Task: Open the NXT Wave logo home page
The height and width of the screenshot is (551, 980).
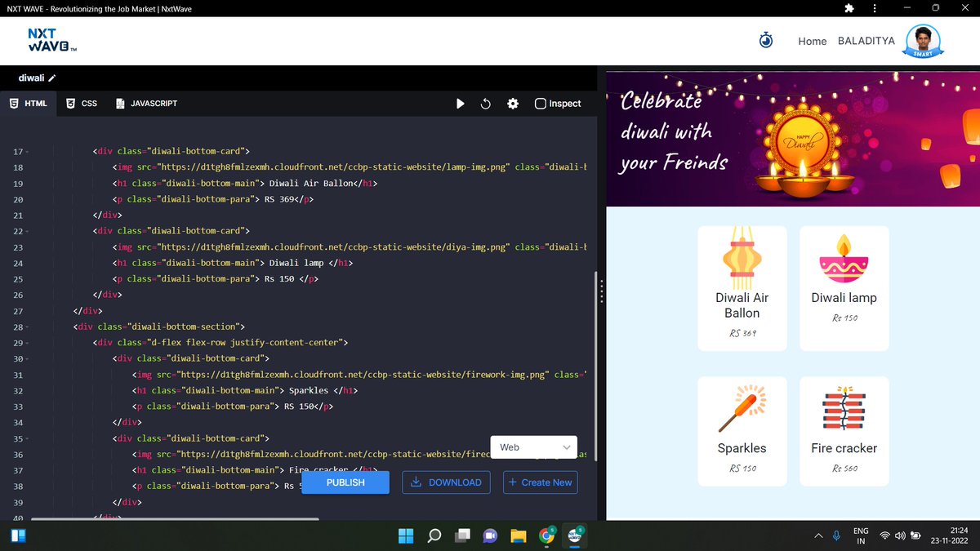Action: (52, 41)
